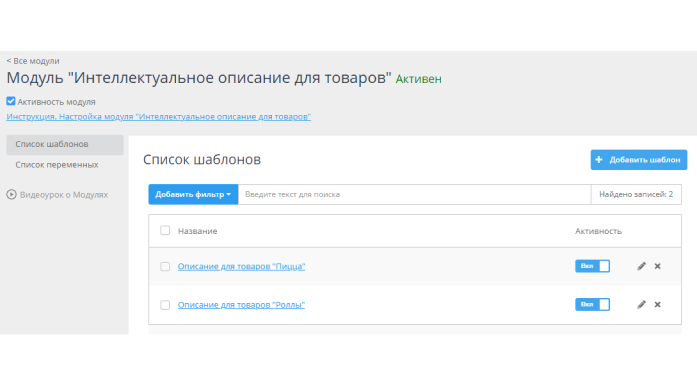Open the Видеоурок о Модулях link
Image resolution: width=697 pixels, height=386 pixels.
(x=64, y=195)
